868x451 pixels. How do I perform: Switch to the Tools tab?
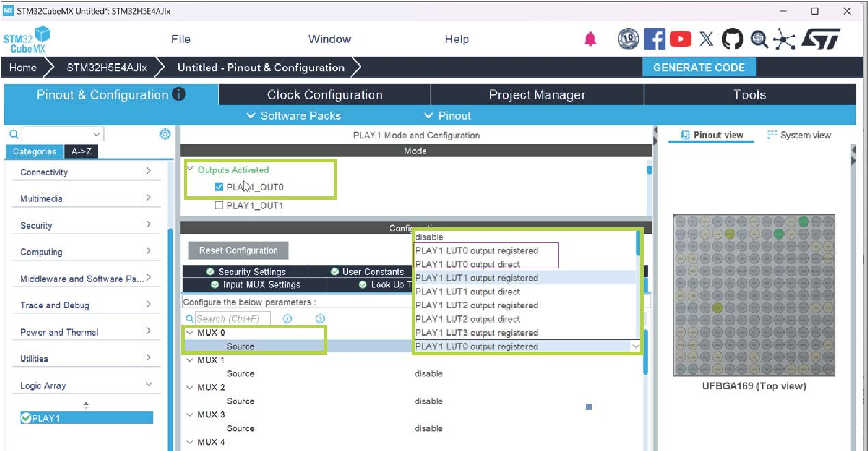click(750, 95)
